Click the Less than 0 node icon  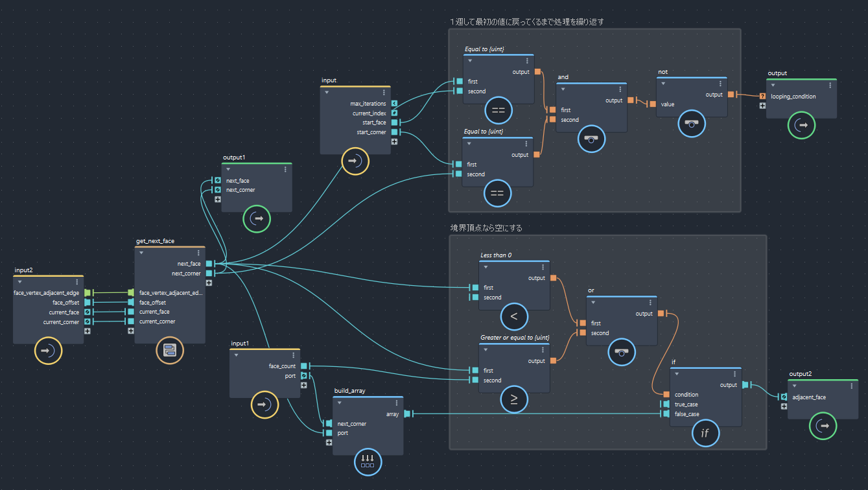click(514, 316)
